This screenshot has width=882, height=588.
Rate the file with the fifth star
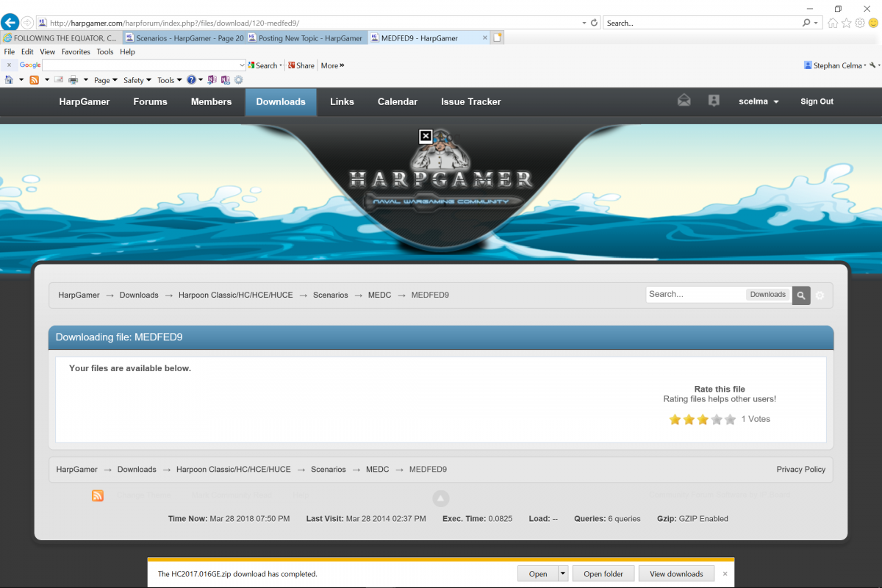[730, 420]
